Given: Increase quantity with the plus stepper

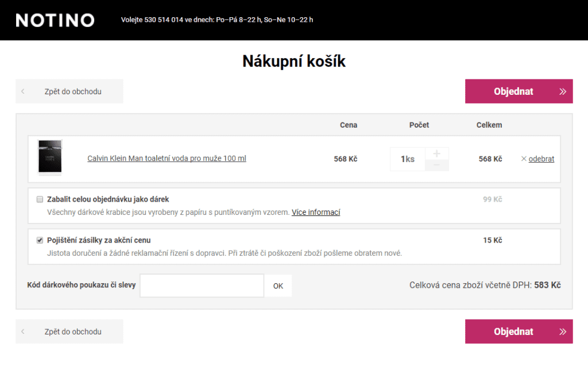Looking at the screenshot, I should (436, 153).
